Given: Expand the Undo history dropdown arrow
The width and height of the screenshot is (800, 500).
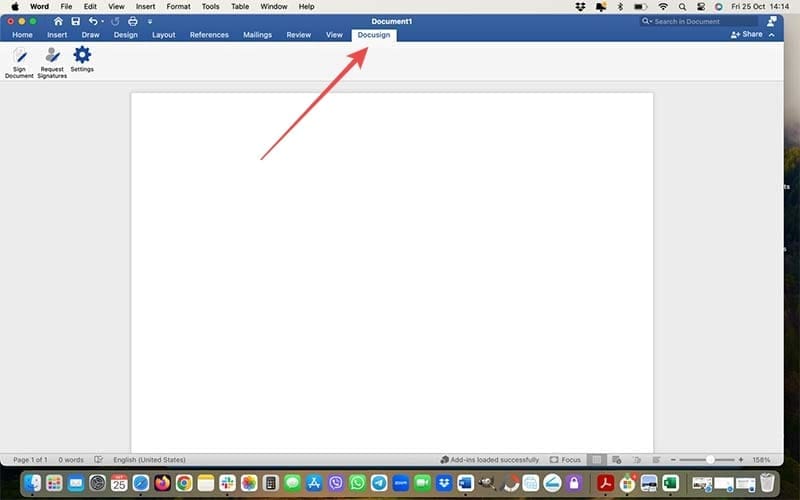Looking at the screenshot, I should (x=103, y=21).
